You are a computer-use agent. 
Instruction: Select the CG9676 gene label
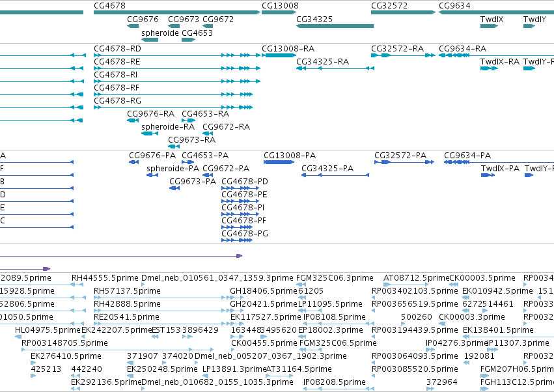(x=143, y=20)
